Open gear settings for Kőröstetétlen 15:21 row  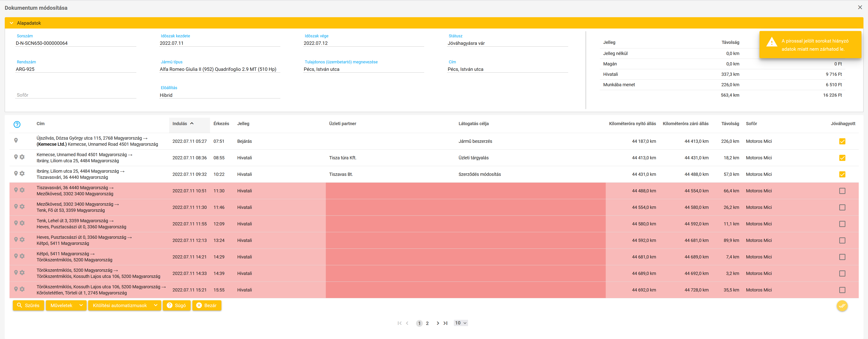(x=22, y=289)
